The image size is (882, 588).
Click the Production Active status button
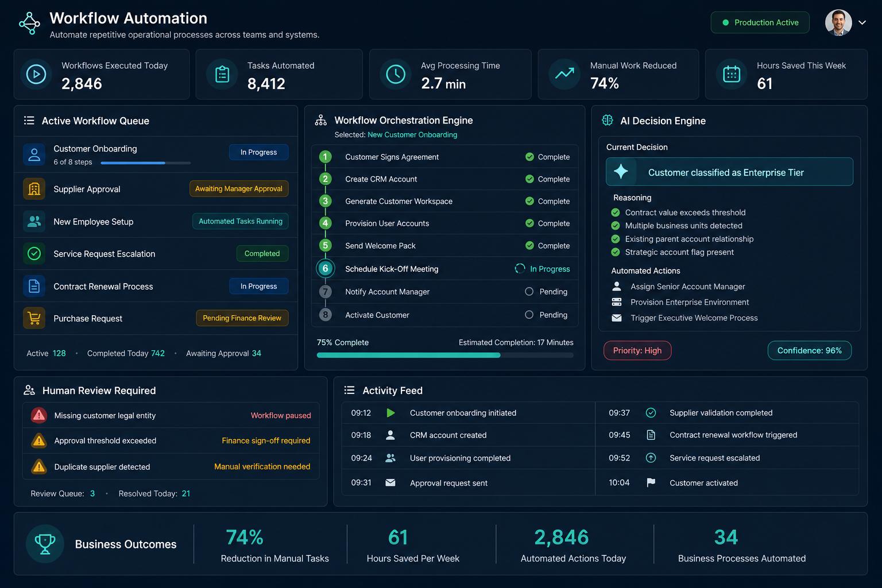coord(760,22)
